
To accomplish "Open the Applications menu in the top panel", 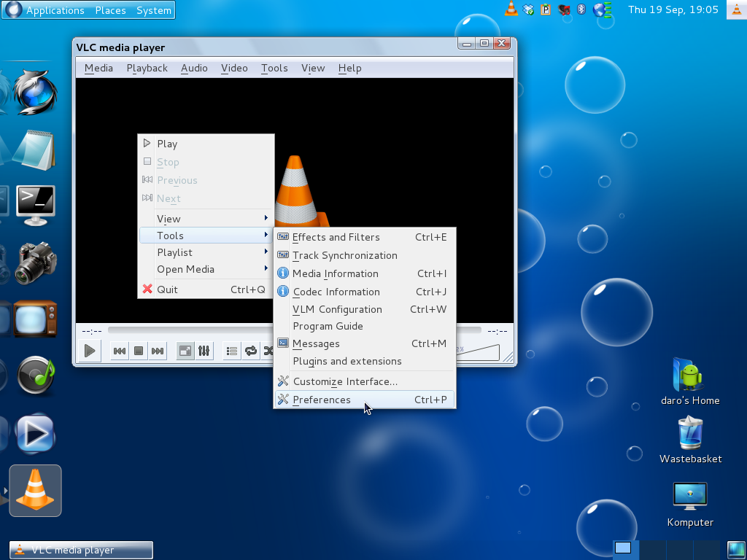I will (x=55, y=10).
